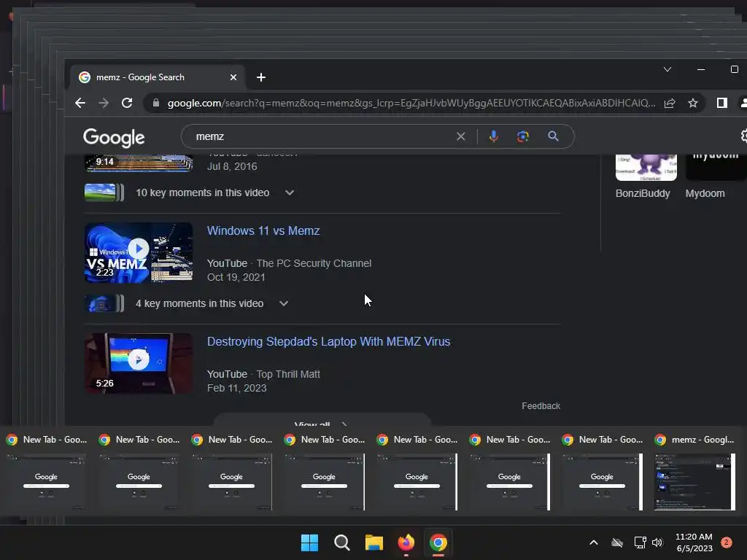Minimize the Chrome window

tap(701, 69)
